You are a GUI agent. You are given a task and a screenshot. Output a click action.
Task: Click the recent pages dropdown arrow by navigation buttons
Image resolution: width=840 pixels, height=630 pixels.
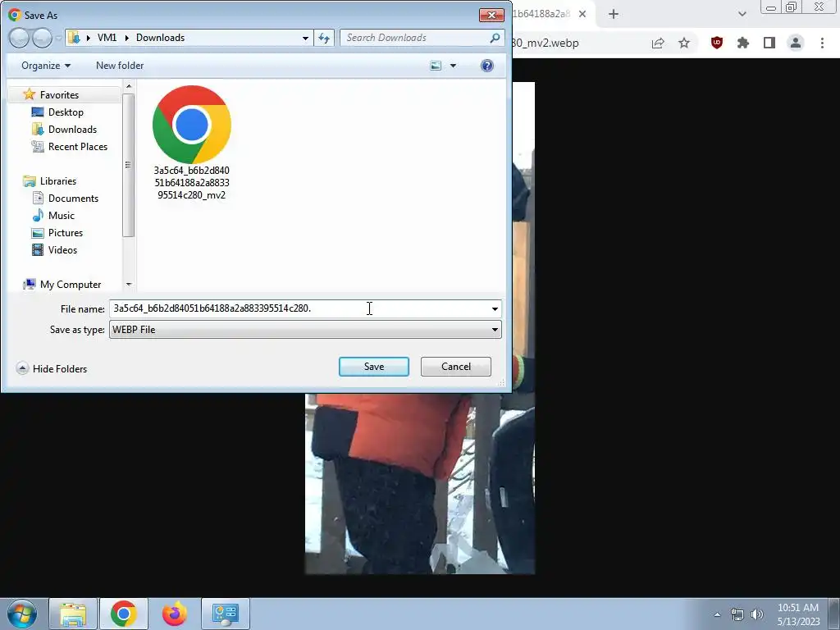click(x=58, y=38)
